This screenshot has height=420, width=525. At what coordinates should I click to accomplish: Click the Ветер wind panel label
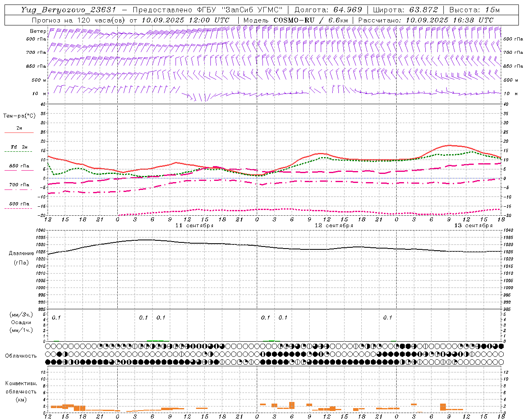(x=38, y=31)
